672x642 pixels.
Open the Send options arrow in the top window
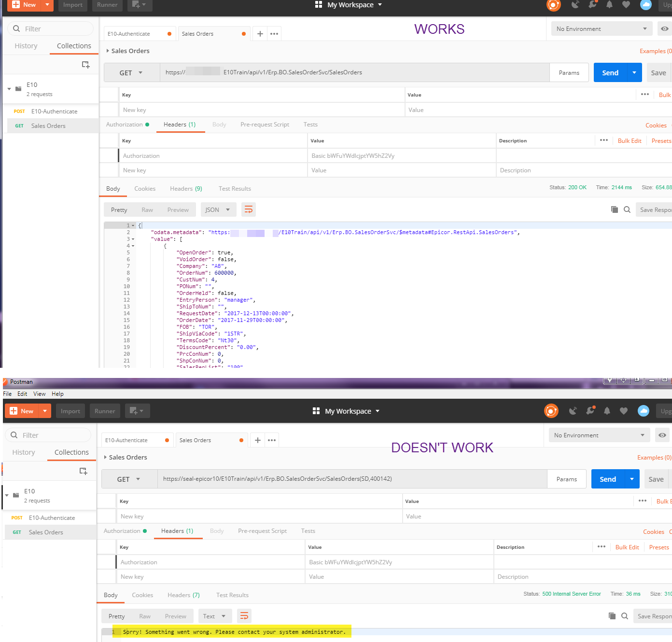click(634, 73)
